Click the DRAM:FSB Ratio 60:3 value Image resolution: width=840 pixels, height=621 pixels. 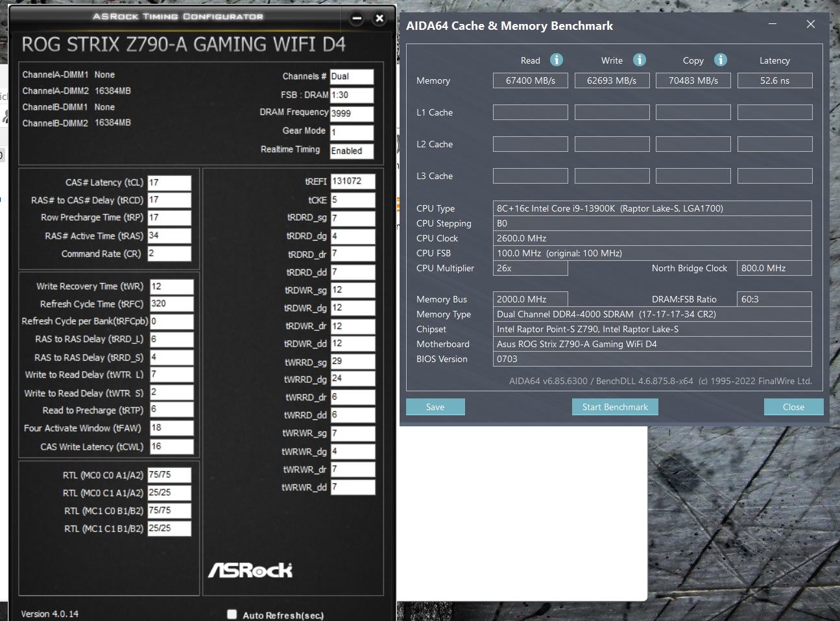click(x=774, y=299)
